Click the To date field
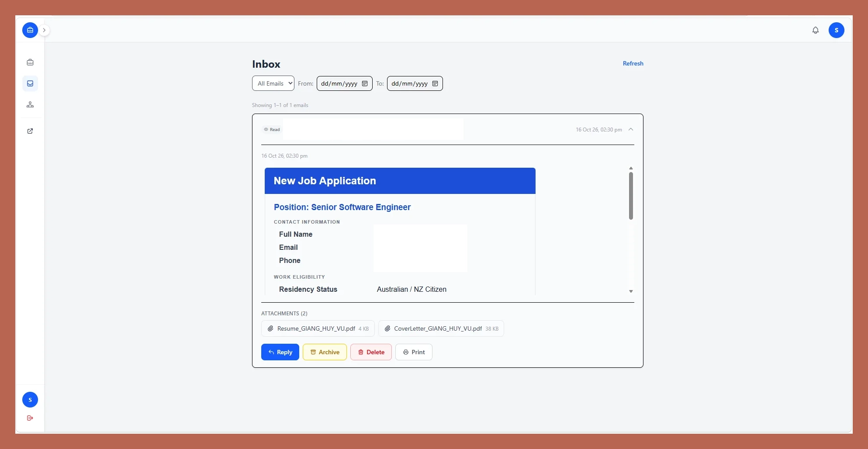The width and height of the screenshot is (868, 449). 415,83
